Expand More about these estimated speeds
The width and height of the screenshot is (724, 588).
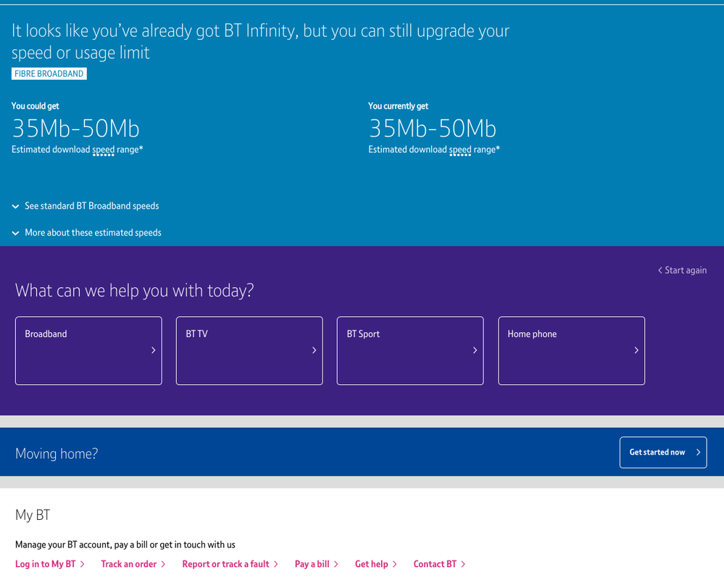click(x=87, y=233)
